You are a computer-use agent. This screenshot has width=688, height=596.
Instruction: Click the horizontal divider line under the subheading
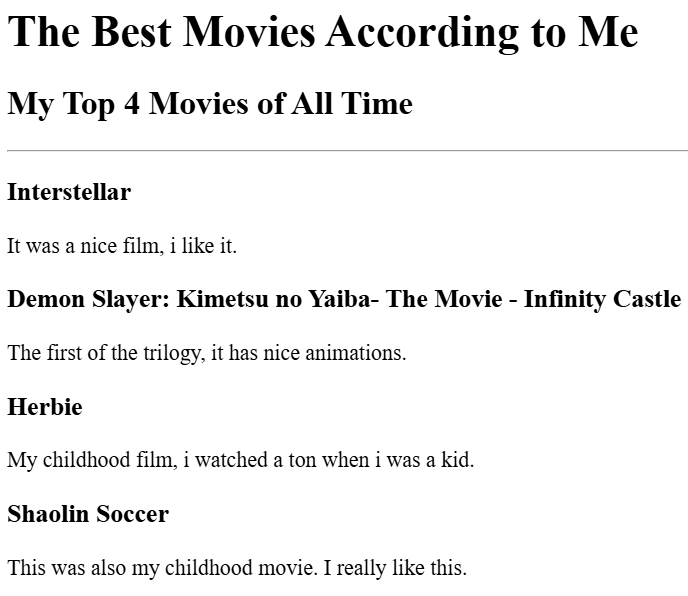click(x=347, y=151)
